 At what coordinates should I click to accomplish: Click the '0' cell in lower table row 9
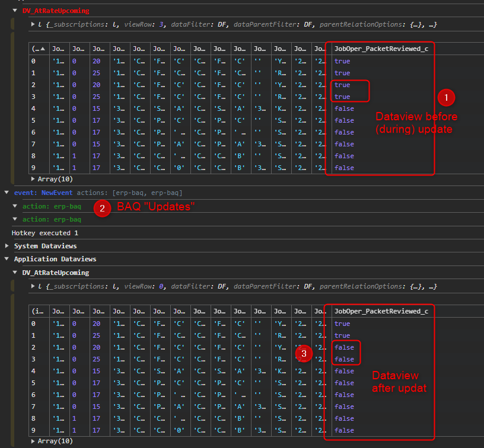179,430
